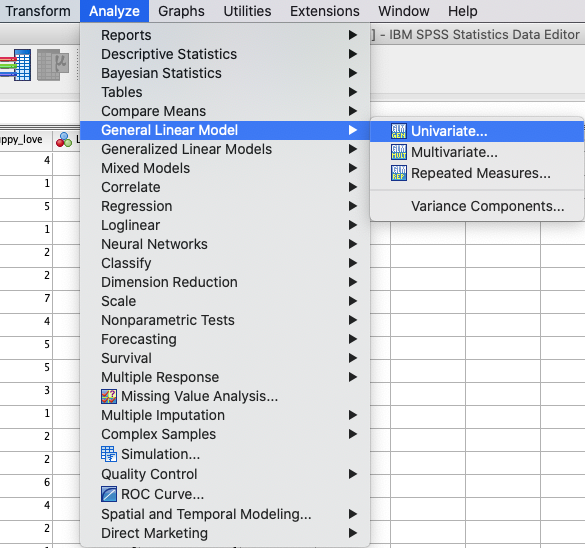Expand the Correlate submenu
Screen dimensions: 585x548
click(x=225, y=187)
